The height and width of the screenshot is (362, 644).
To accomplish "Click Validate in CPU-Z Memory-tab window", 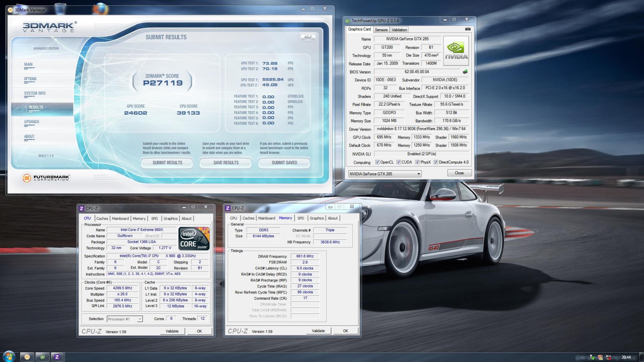I will pos(318,331).
